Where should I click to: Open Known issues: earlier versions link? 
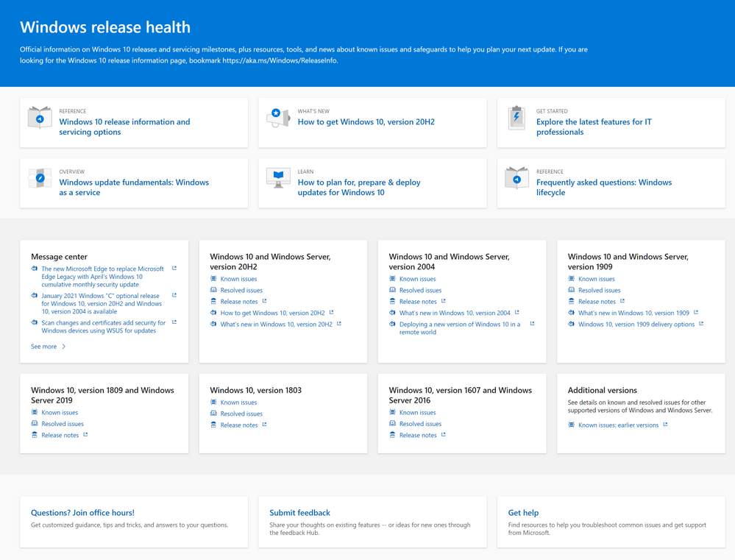click(618, 425)
